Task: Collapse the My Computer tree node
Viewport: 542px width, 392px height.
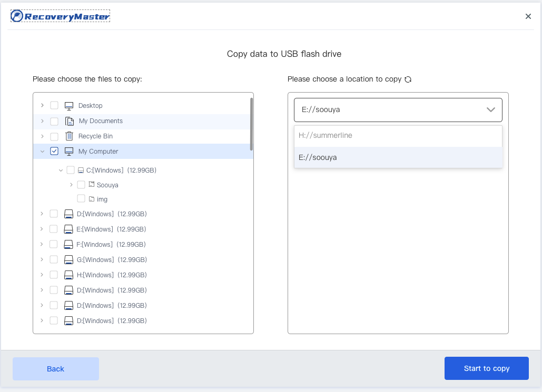Action: point(42,152)
